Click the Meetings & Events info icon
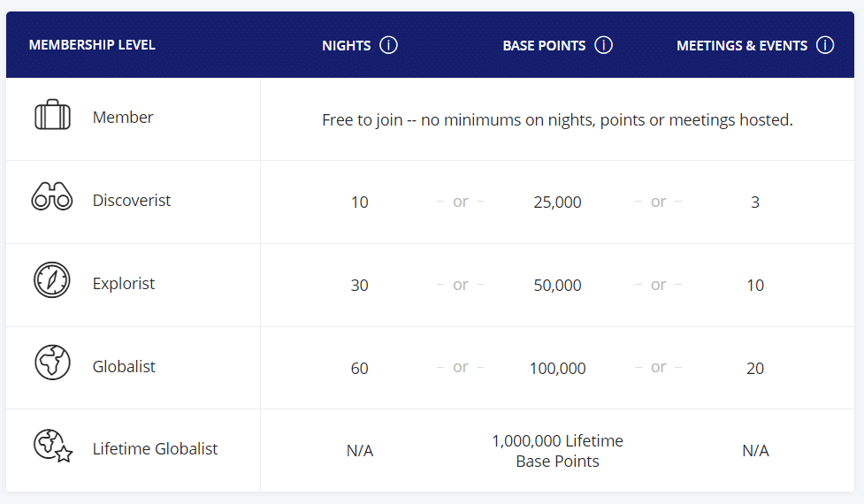864x504 pixels. (825, 45)
